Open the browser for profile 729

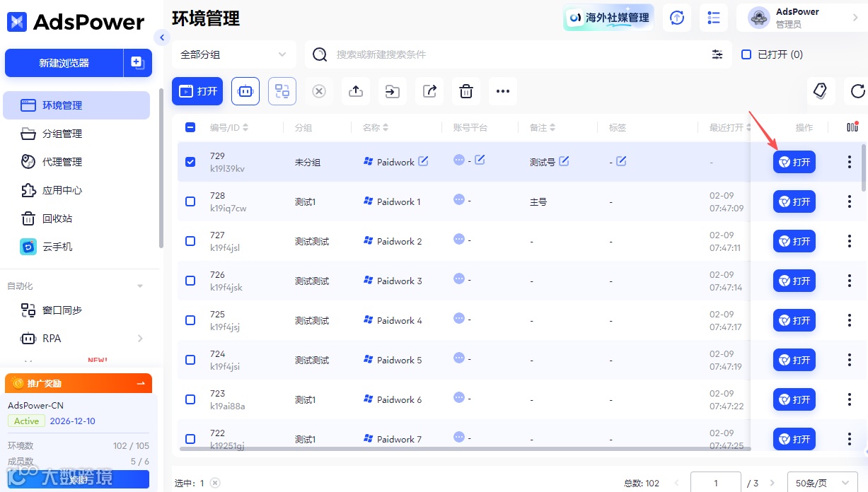[794, 162]
